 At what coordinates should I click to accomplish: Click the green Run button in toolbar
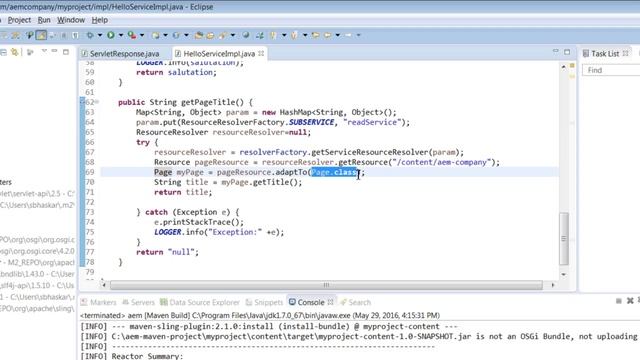pos(111,35)
